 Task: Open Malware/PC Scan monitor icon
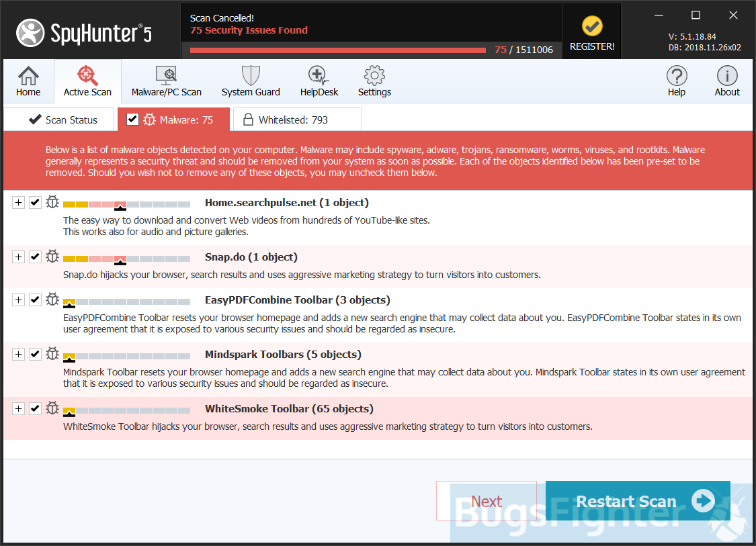click(x=166, y=76)
